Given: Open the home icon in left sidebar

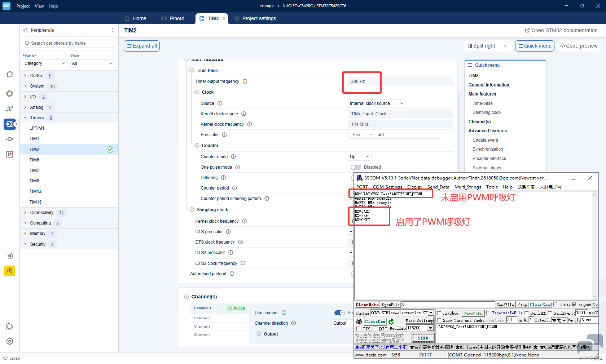Looking at the screenshot, I should [x=10, y=74].
